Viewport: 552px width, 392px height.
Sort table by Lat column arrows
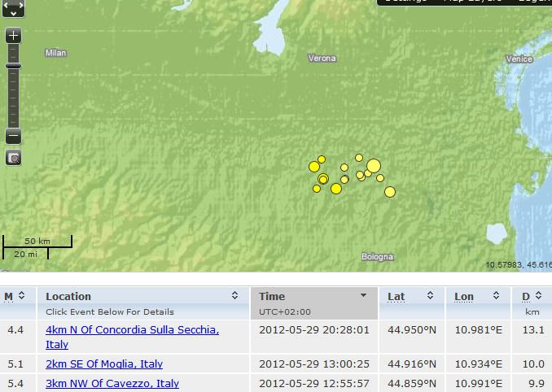430,295
